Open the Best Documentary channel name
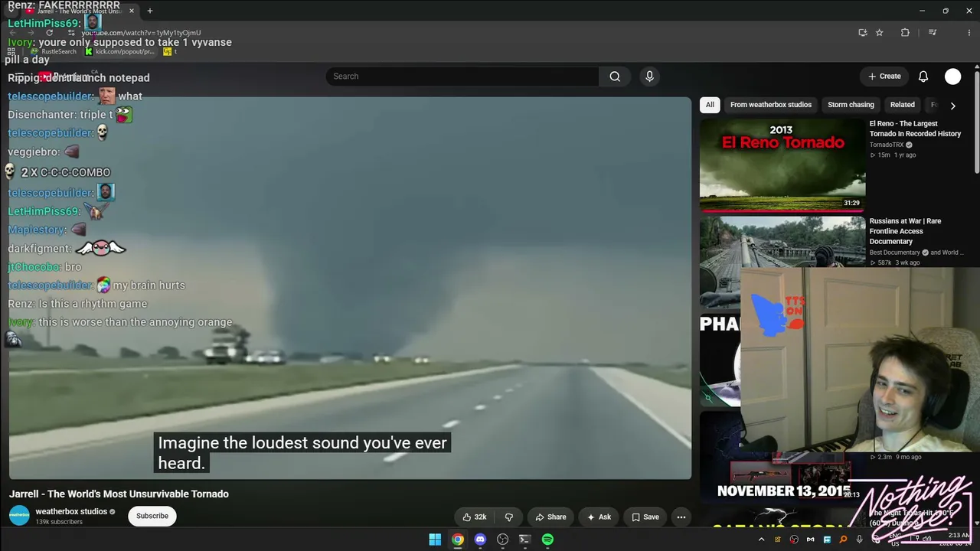This screenshot has height=551, width=980. (x=894, y=253)
